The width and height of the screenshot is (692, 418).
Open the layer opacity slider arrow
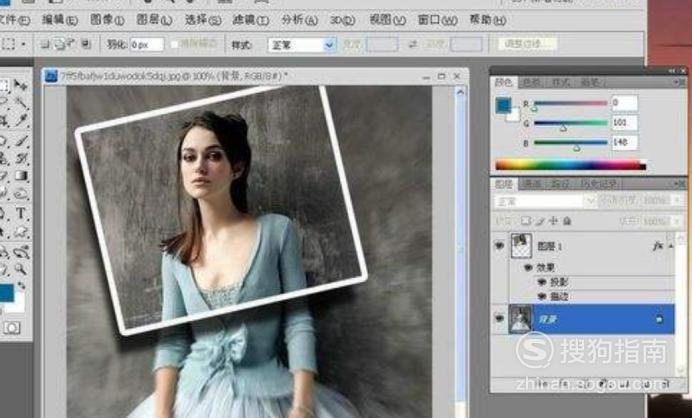click(x=678, y=201)
